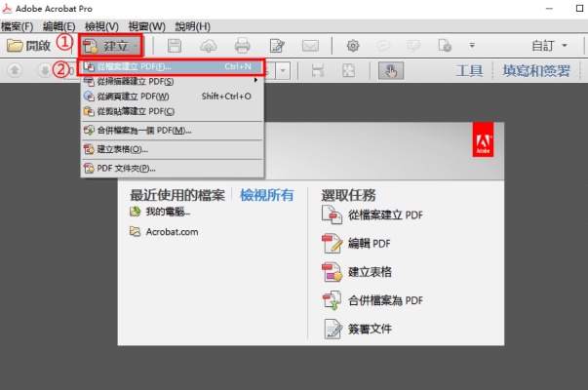Open the Edit (編輯) menu
The height and width of the screenshot is (390, 588).
point(59,26)
